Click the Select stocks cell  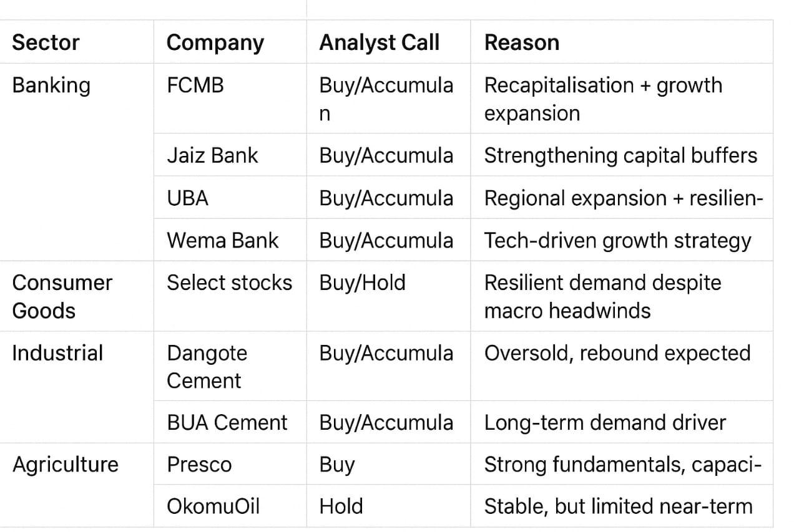[229, 283]
